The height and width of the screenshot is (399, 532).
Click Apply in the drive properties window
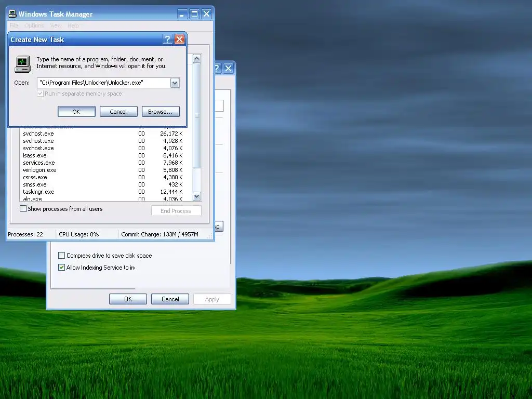[212, 299]
